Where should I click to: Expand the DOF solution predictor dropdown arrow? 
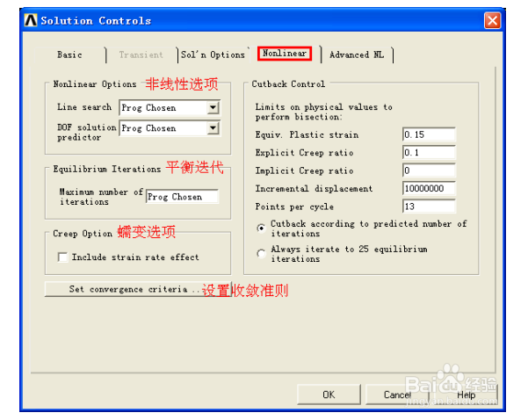[213, 128]
